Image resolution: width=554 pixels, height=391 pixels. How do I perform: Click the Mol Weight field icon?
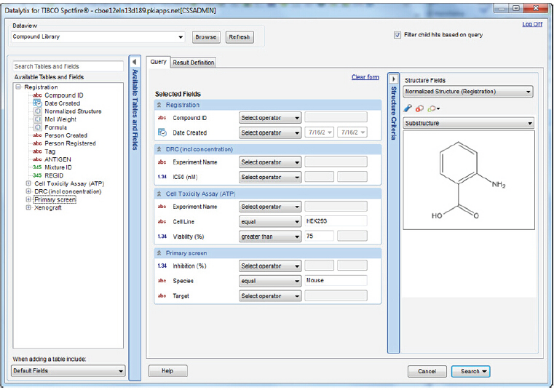point(37,119)
